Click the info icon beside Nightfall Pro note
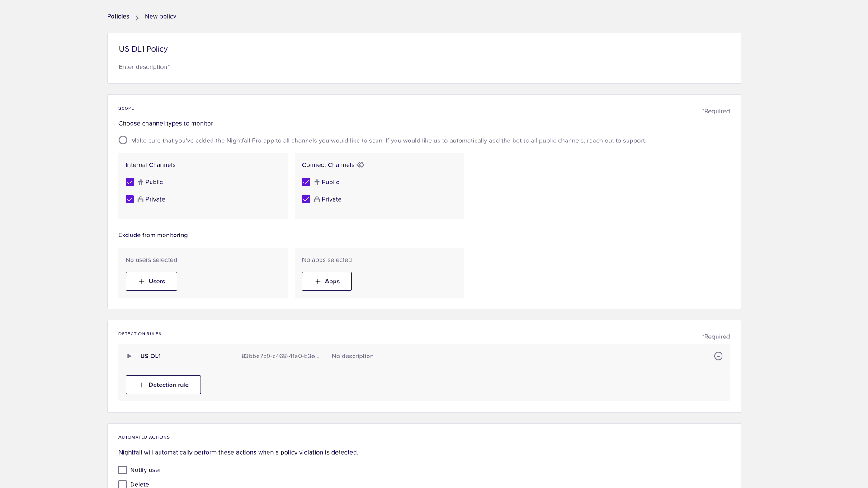 coord(123,141)
